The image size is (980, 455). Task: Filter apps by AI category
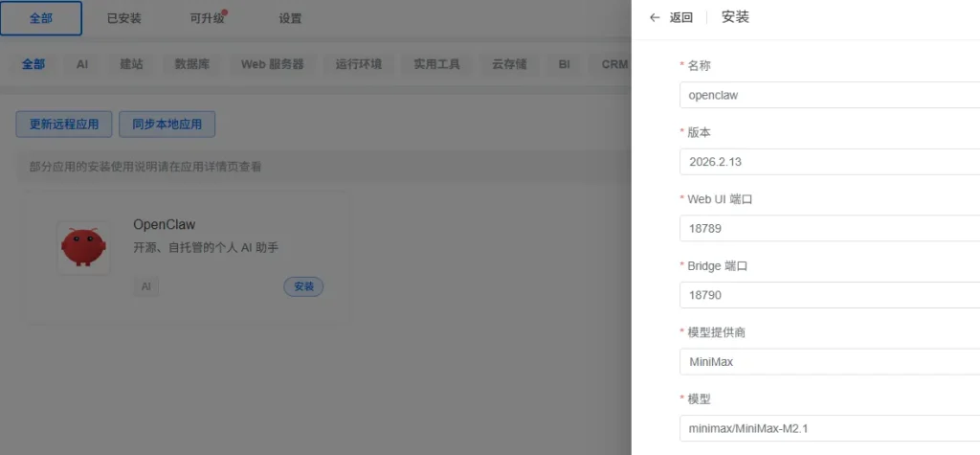[82, 64]
